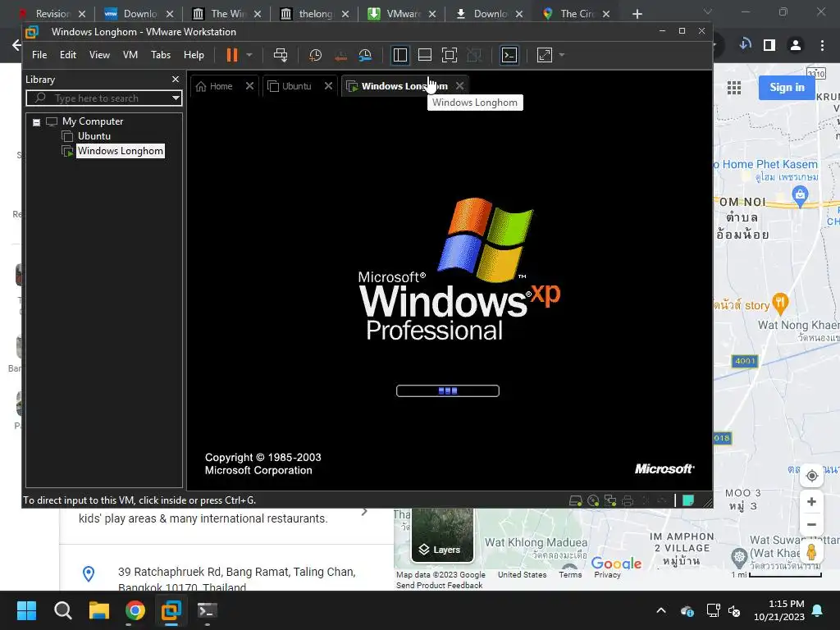The image size is (840, 630).
Task: Take a snapshot of this virtual machine
Action: click(x=316, y=55)
